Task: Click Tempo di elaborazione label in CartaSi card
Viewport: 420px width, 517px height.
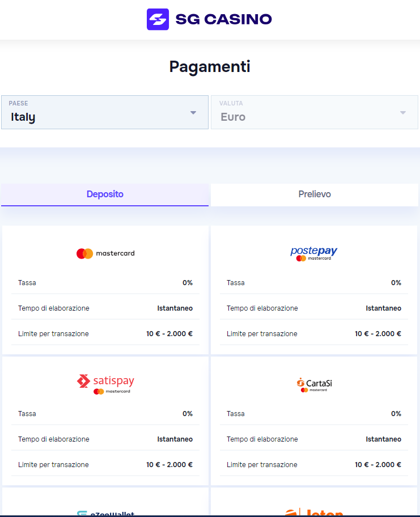Action: 262,439
